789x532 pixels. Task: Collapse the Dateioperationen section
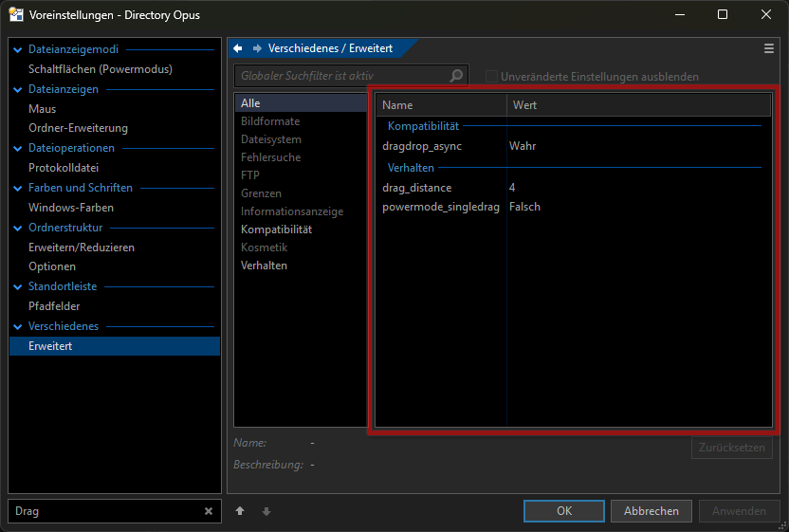[18, 149]
